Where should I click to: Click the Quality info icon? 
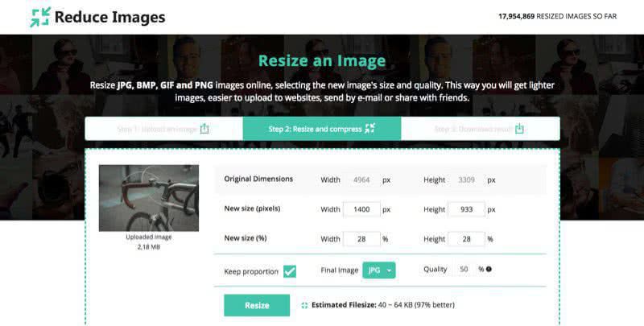pos(489,269)
